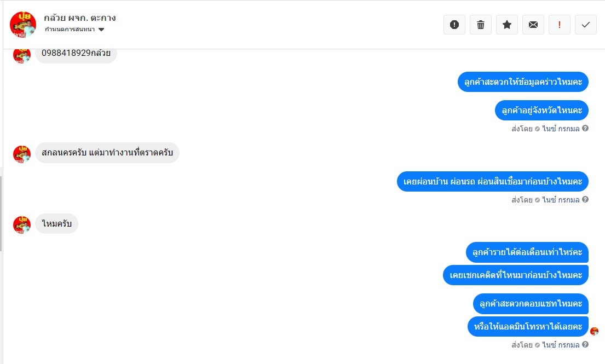Click the avatar beside สกลนครครับ message

(x=21, y=154)
